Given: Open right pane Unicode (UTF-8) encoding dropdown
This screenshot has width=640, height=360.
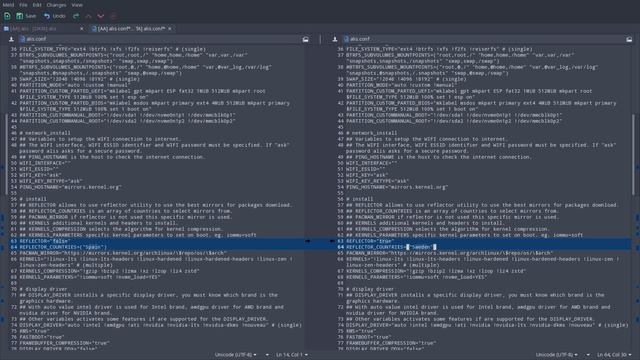Looking at the screenshot, I should pos(557,355).
